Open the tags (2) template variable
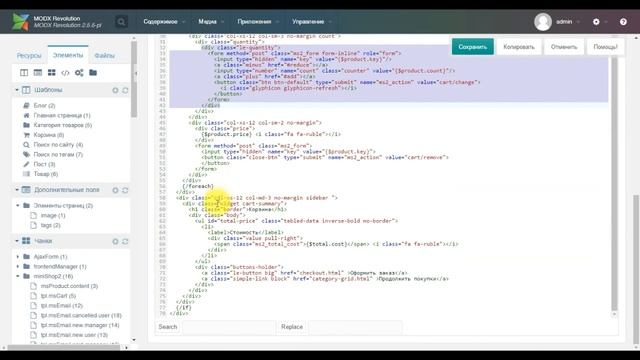 point(50,225)
